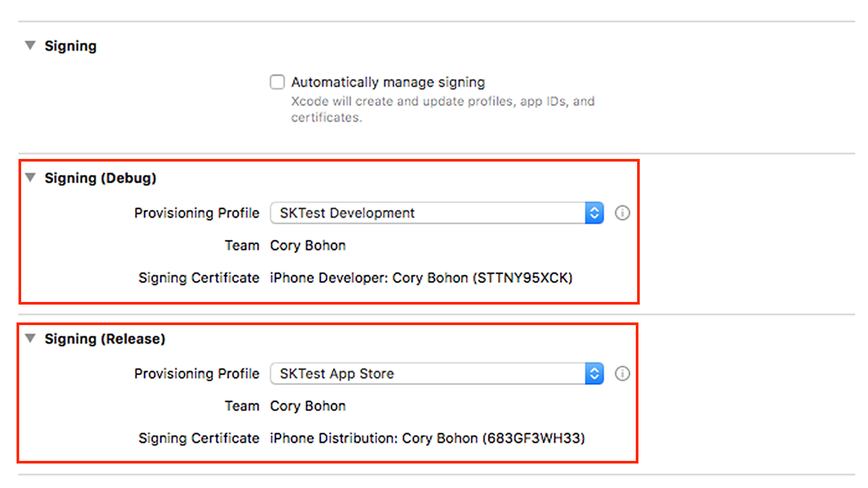Collapse the top Signing section triangle

click(30, 46)
